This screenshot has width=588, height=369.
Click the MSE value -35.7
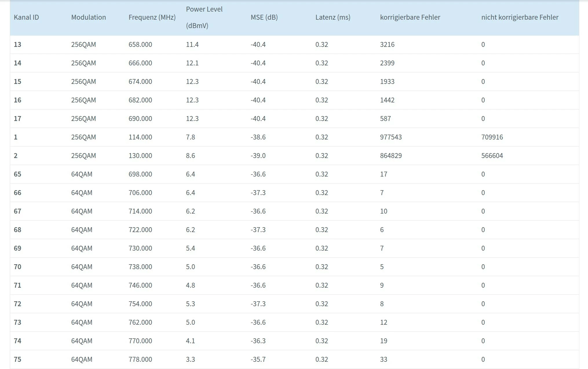click(258, 359)
